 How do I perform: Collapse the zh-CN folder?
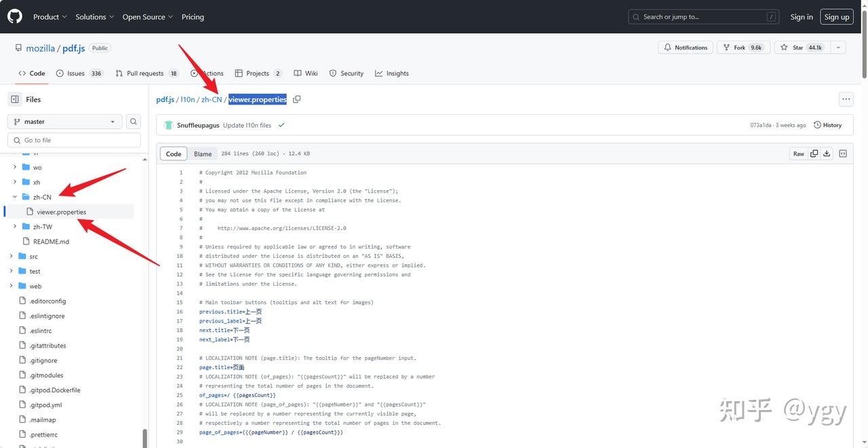pos(15,196)
